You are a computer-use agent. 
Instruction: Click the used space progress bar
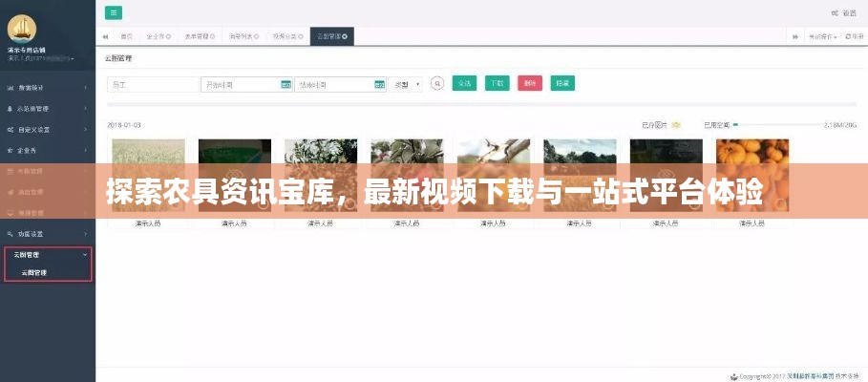pyautogui.click(x=776, y=125)
